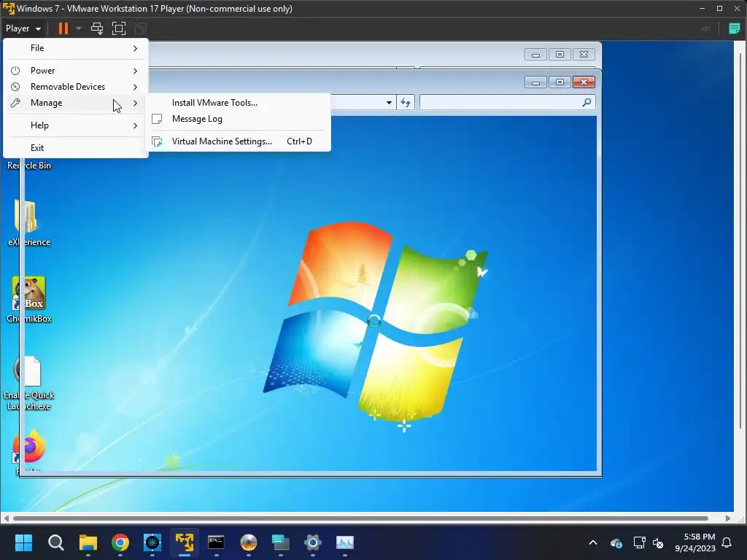
Task: Maximize the front guest Explorer window
Action: (x=560, y=82)
